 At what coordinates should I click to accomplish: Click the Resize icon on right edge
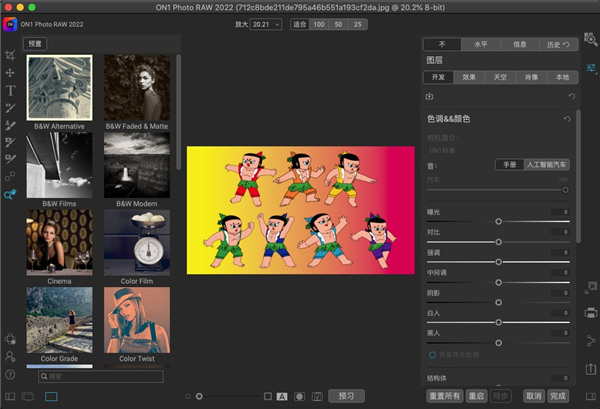590,287
